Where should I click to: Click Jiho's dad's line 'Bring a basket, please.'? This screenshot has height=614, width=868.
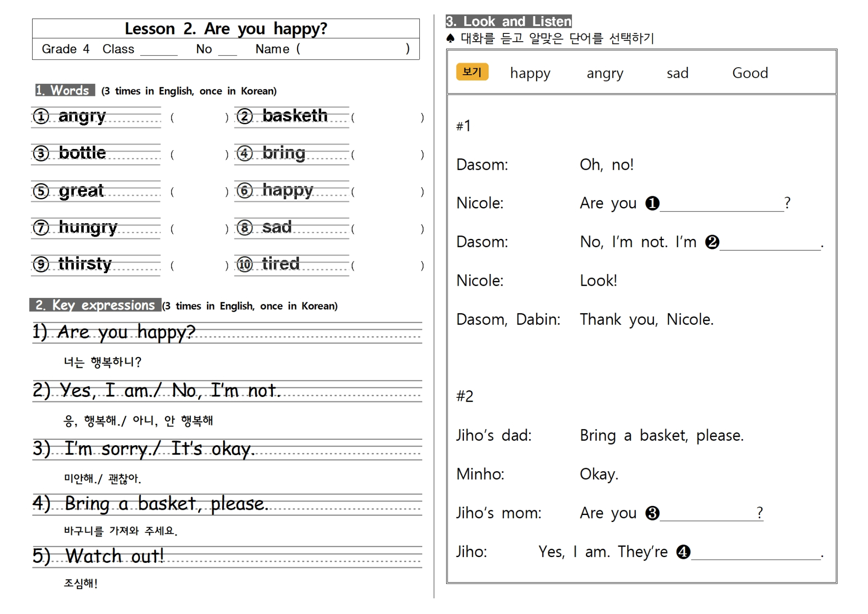662,436
